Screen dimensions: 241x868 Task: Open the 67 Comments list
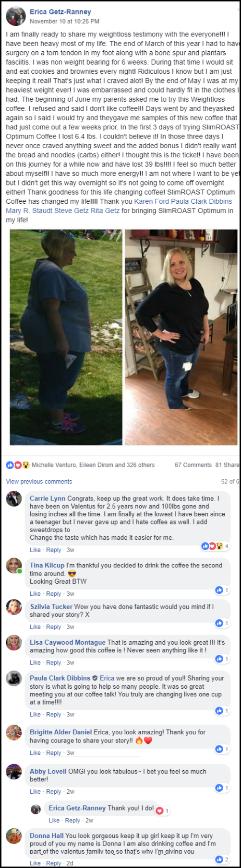coord(193,465)
